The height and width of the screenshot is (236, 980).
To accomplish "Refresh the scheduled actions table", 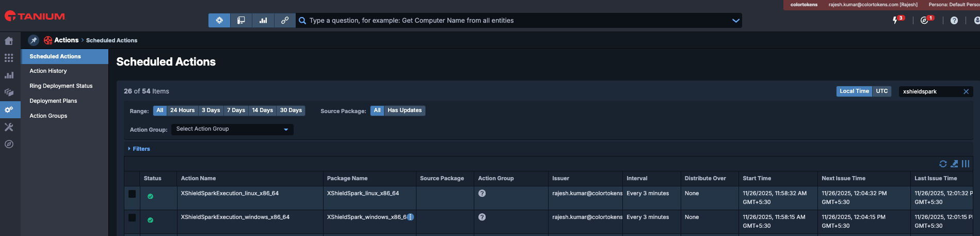I will tap(943, 164).
